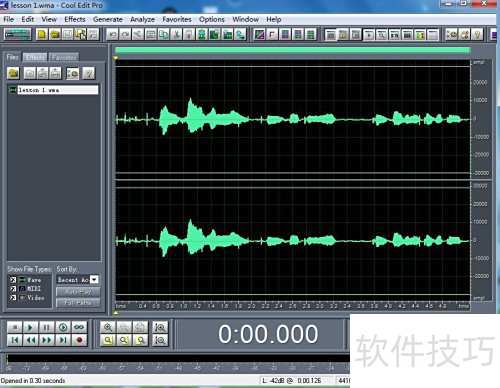Switch to multitrack view toggle button
Image resolution: width=500 pixels, height=388 pixels.
tap(18, 34)
